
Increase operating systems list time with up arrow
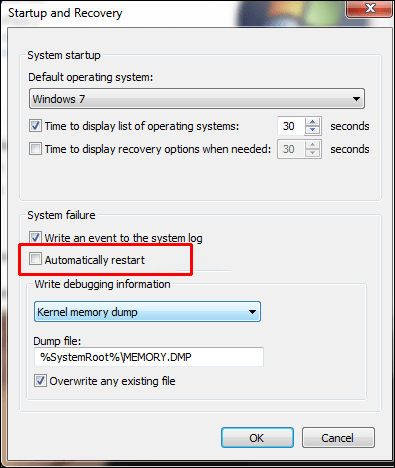point(312,122)
